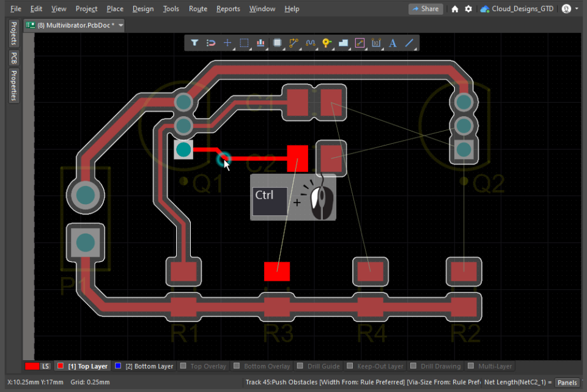Viewport: 587px width, 392px height.
Task: Open the snapping magnet tool
Action: click(x=211, y=43)
